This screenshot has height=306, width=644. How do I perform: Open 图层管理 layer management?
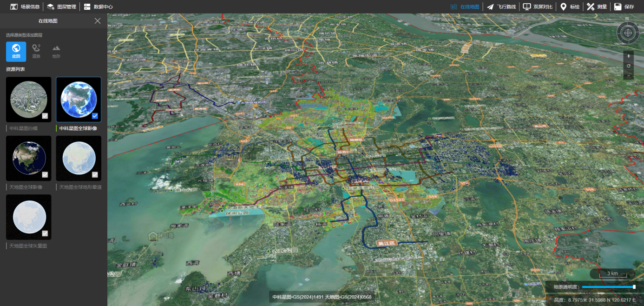click(x=61, y=7)
